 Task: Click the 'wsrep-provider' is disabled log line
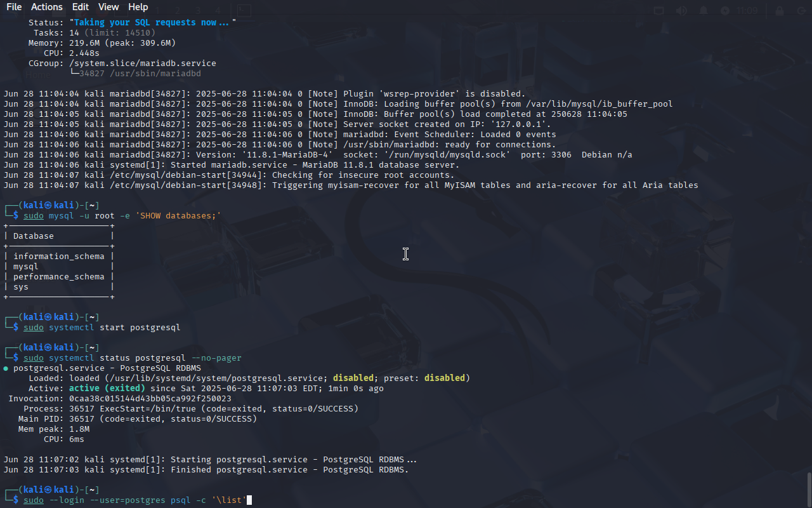tap(265, 94)
